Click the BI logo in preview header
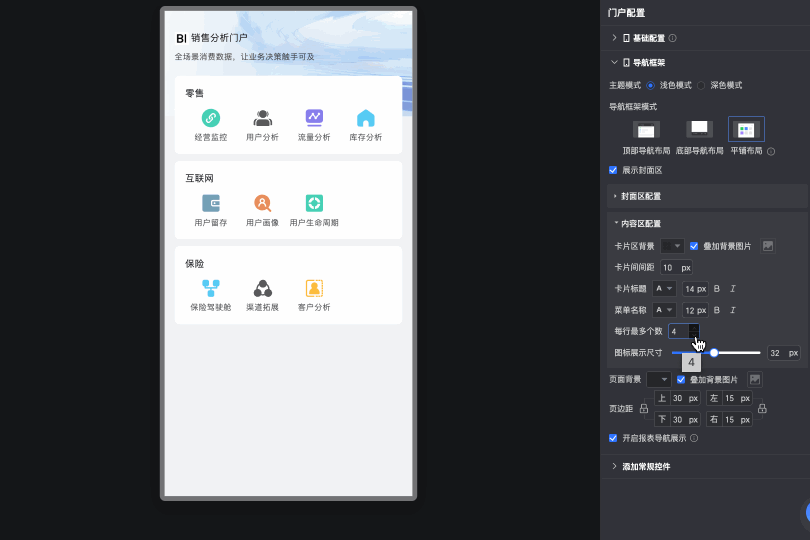810x540 pixels. pos(181,38)
